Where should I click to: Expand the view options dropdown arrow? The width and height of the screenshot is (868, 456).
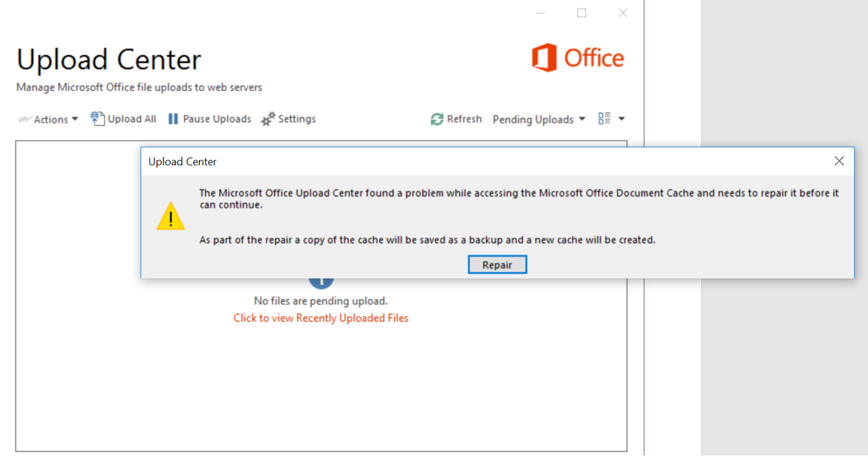click(x=621, y=119)
